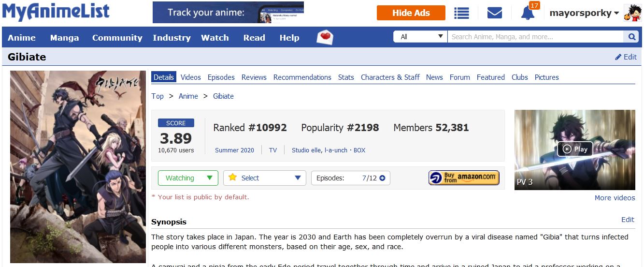The image size is (644, 267).
Task: Open the All search category dropdown
Action: tap(420, 37)
